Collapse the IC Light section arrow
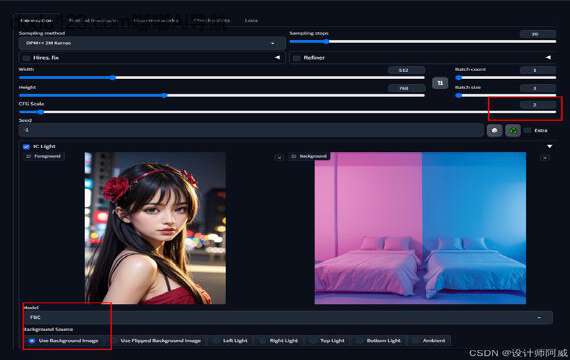 550,147
